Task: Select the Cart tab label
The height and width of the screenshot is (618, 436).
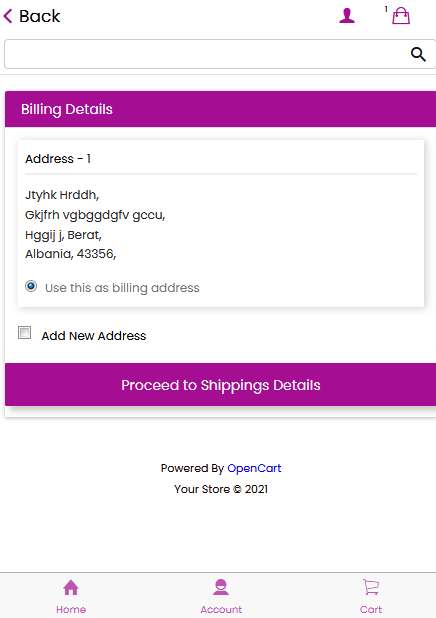Action: click(x=371, y=609)
